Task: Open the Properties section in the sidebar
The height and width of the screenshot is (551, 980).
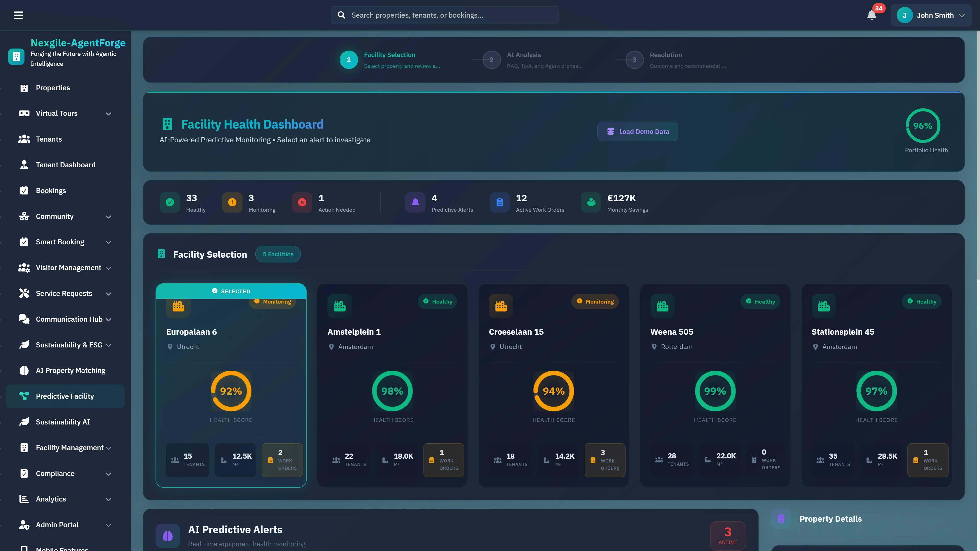Action: [x=54, y=88]
